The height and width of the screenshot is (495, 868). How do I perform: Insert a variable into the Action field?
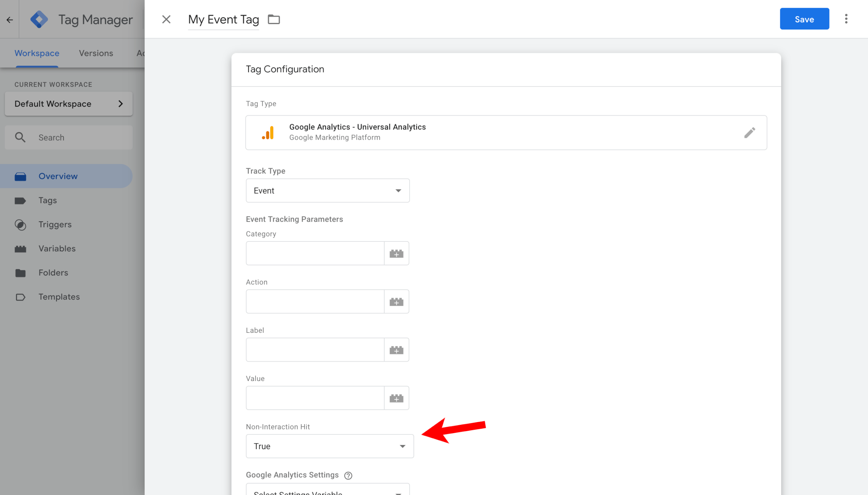pos(397,301)
